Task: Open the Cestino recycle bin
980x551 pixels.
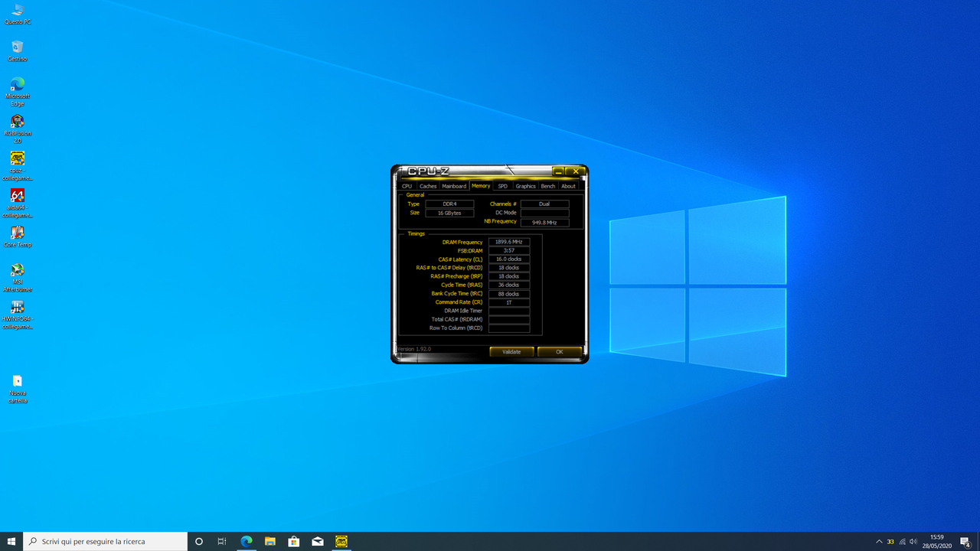Action: pos(17,47)
